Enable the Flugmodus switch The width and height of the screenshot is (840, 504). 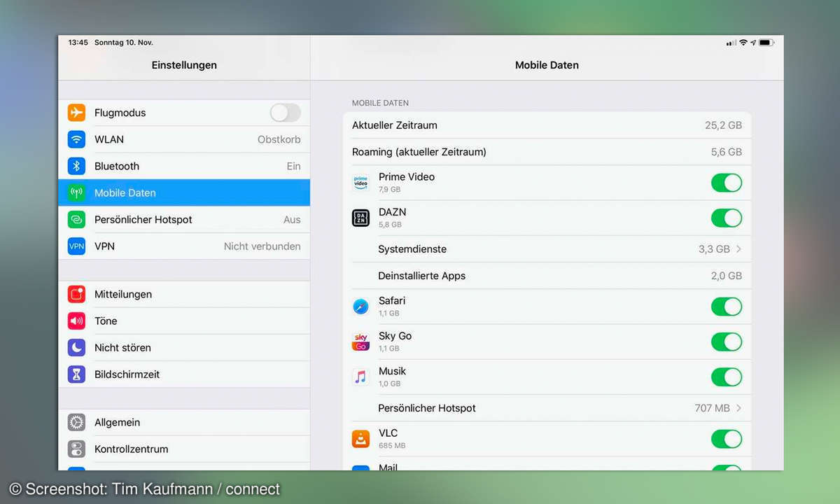286,113
